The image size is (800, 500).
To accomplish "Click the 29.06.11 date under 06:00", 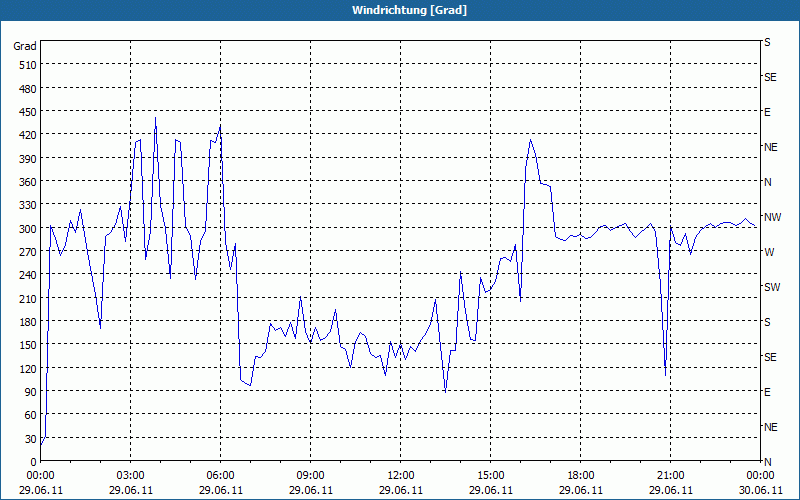I will pyautogui.click(x=220, y=490).
